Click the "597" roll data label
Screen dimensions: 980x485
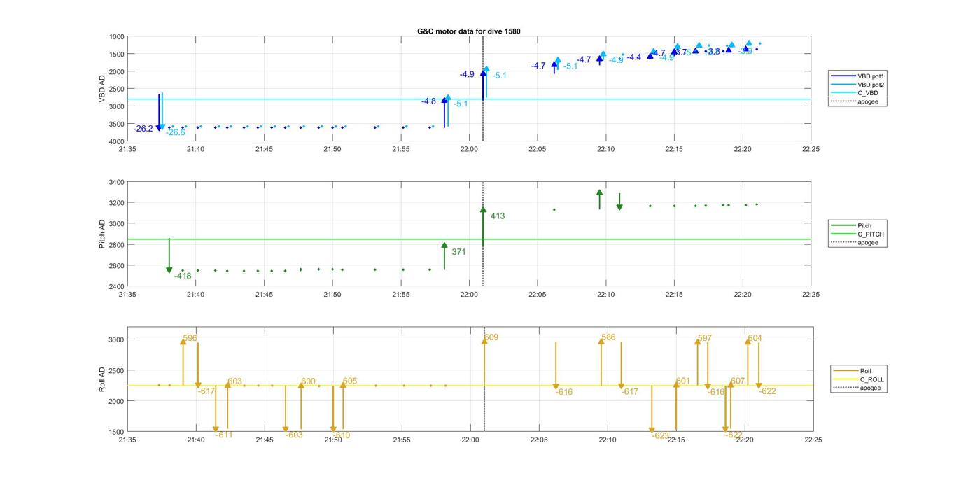point(705,339)
